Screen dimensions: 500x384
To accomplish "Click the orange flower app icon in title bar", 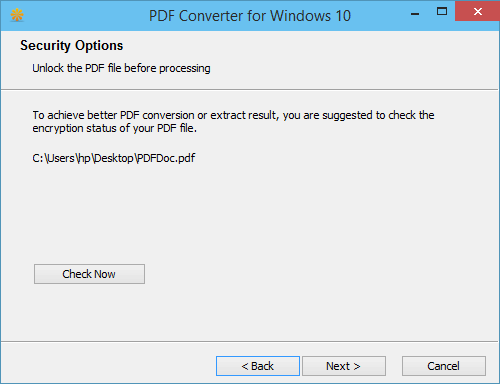I will (x=17, y=15).
